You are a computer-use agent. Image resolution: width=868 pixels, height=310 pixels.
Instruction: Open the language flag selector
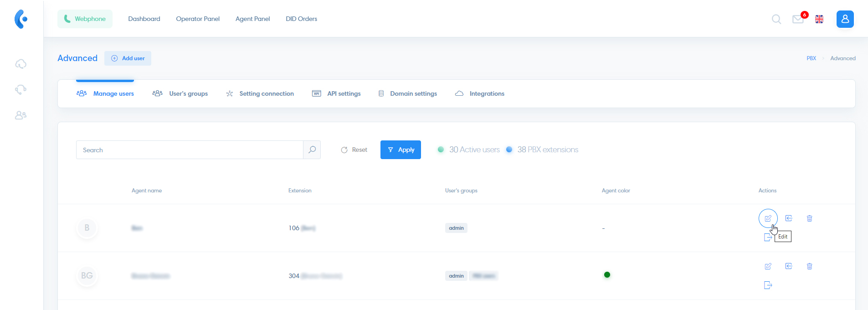[819, 19]
